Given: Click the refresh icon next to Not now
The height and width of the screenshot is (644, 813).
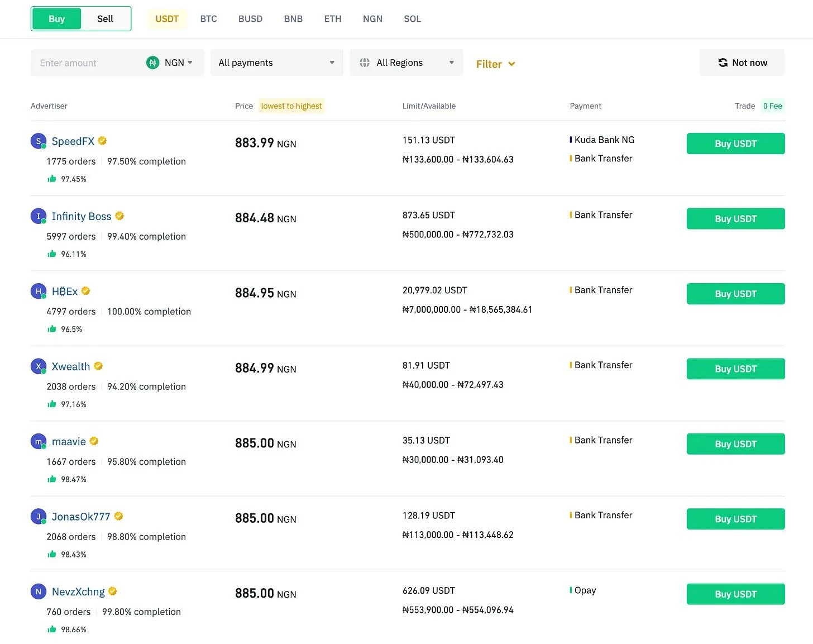Looking at the screenshot, I should (723, 63).
